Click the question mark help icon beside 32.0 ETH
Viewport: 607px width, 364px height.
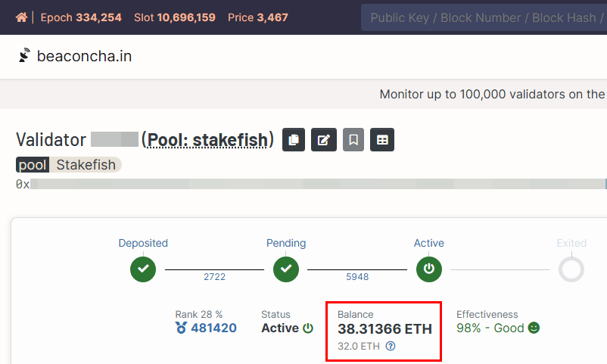tap(391, 346)
